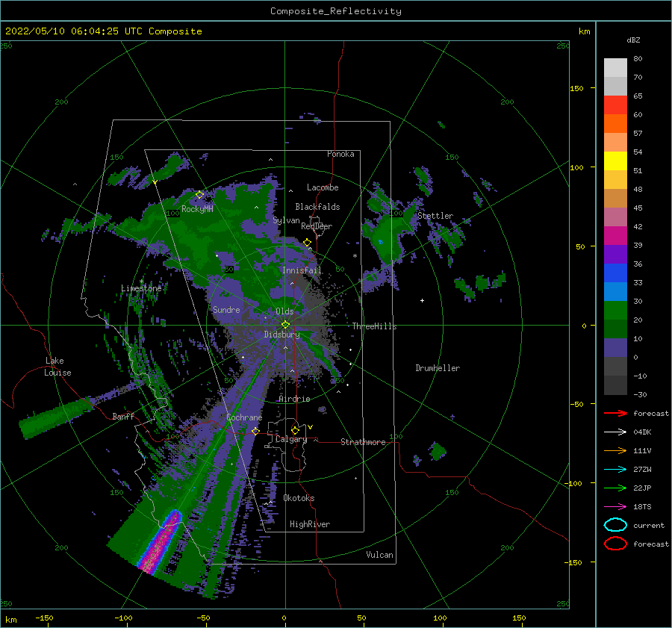The height and width of the screenshot is (628, 672).
Task: Click the 2022/05/10 06:04:25 UTC Composite timestamp
Action: pyautogui.click(x=104, y=31)
